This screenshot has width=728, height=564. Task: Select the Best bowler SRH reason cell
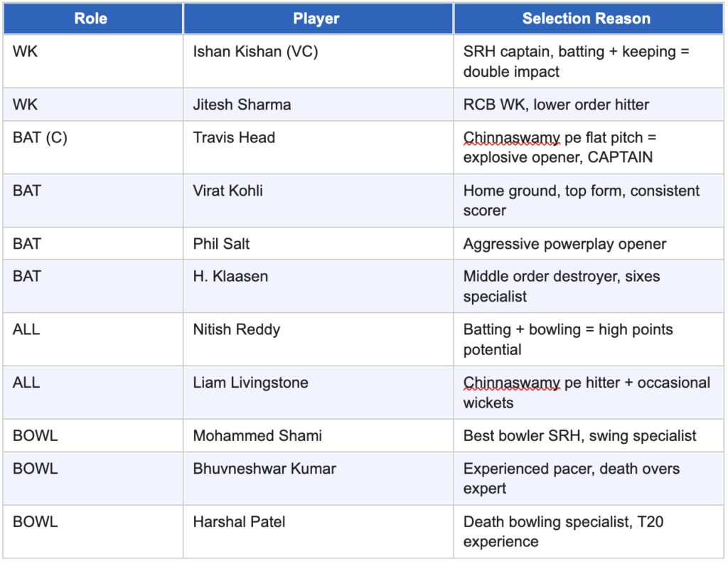point(588,436)
